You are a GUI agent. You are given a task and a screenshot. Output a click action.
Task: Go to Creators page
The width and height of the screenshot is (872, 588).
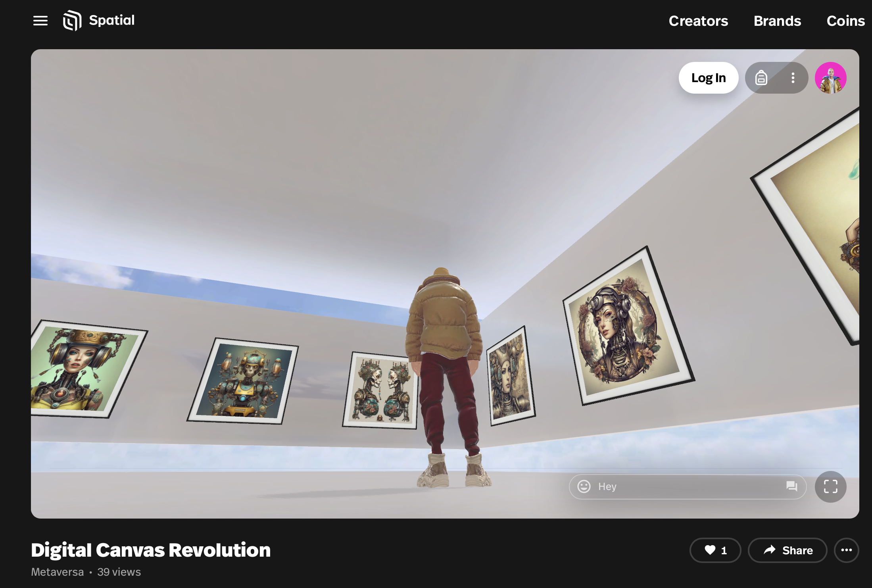(698, 21)
